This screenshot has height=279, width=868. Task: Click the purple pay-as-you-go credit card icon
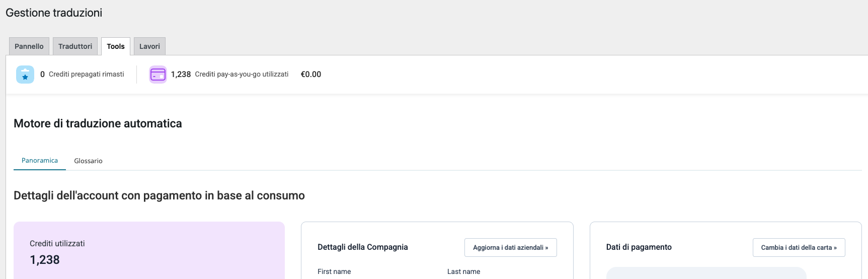point(158,75)
